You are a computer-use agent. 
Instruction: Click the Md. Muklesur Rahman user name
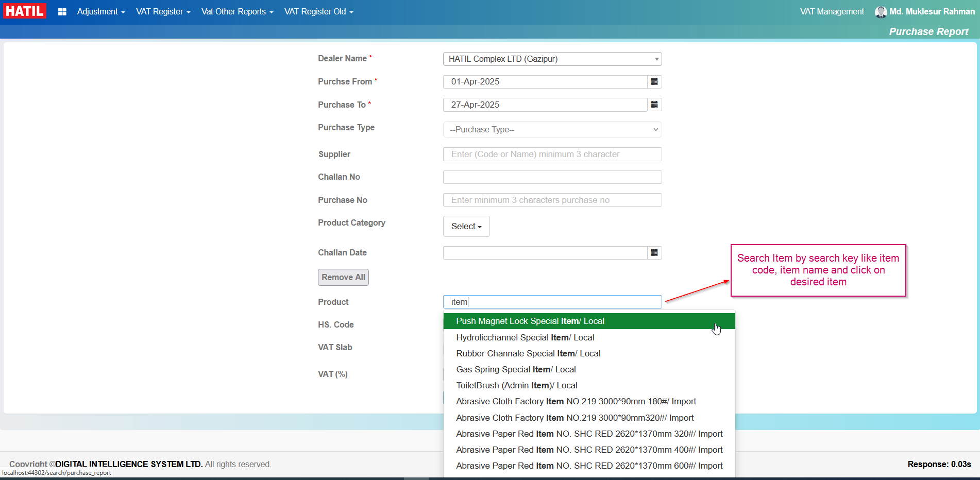coord(932,12)
